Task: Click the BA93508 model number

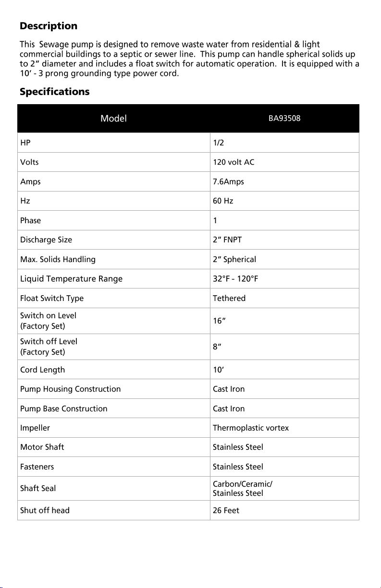Action: coord(284,119)
